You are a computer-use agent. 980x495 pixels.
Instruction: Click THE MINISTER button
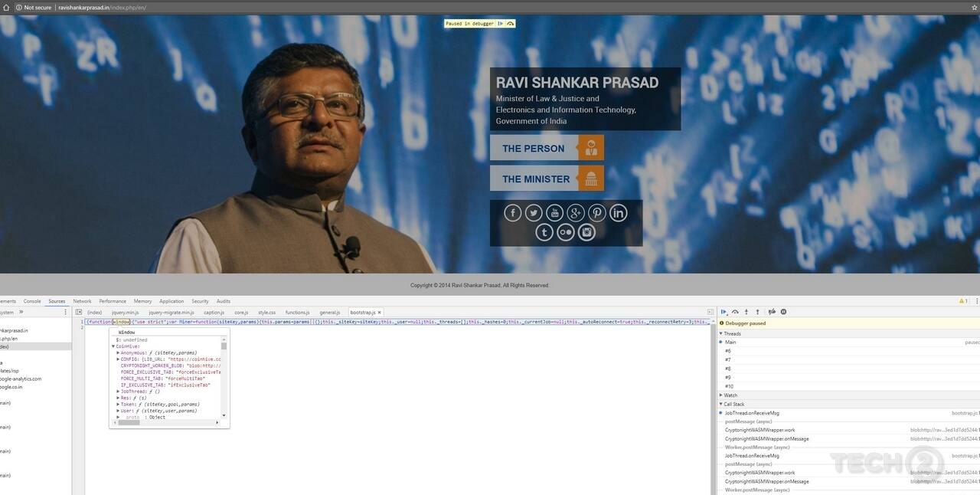coord(547,179)
